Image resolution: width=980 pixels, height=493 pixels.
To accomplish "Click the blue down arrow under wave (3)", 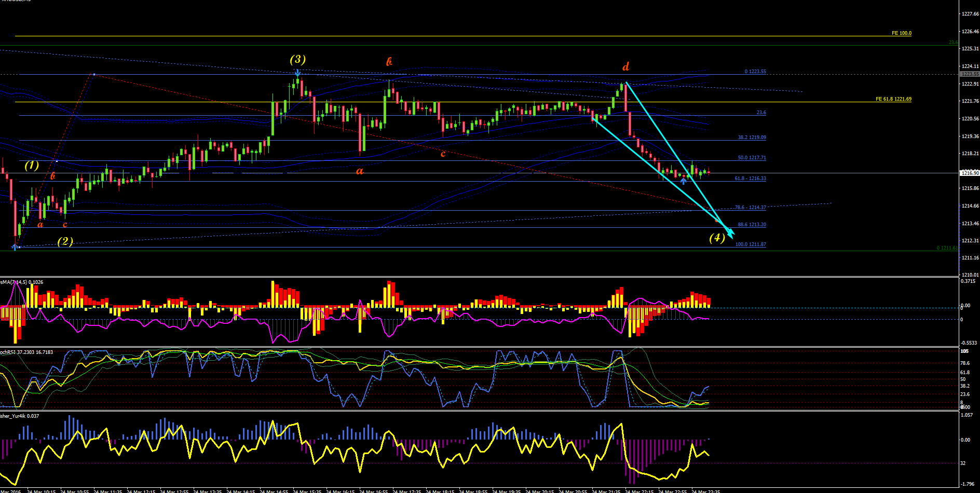I will pos(297,73).
